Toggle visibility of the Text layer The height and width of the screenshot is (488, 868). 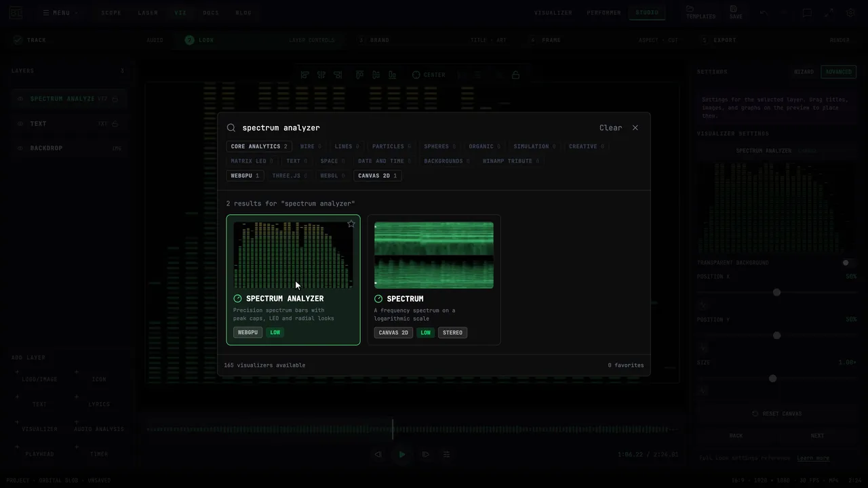pyautogui.click(x=20, y=124)
